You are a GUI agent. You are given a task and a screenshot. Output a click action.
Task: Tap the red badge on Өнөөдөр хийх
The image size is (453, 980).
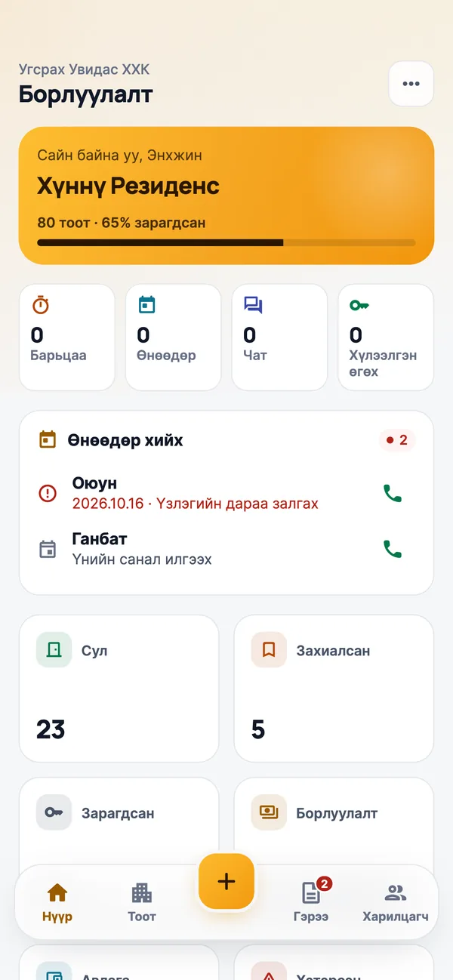[x=397, y=440]
